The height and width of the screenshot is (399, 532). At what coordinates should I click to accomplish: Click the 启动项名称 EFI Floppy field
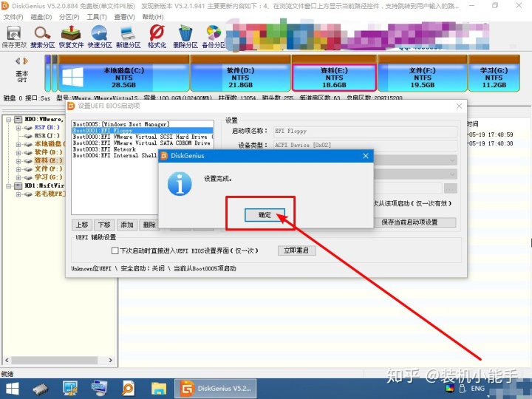click(x=365, y=131)
